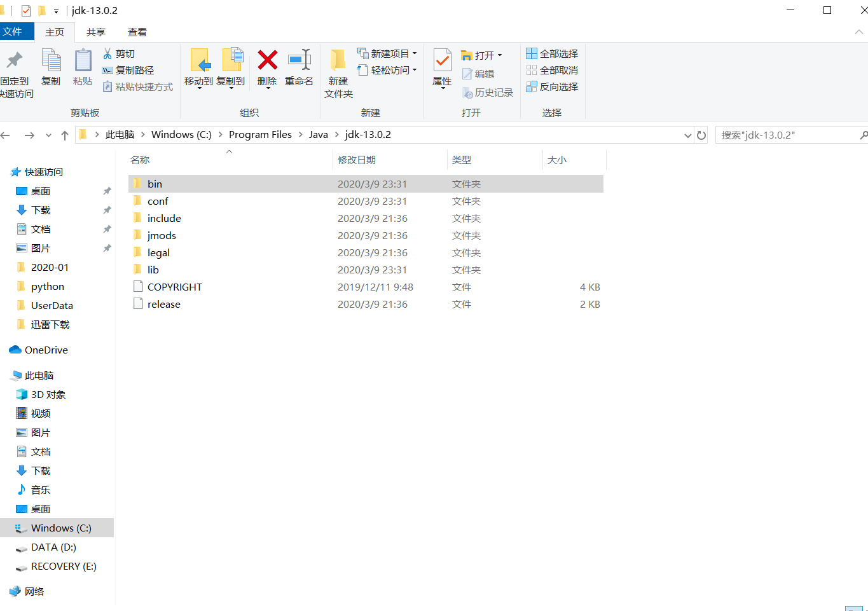
Task: Click Invert selection in ribbon
Action: [552, 86]
